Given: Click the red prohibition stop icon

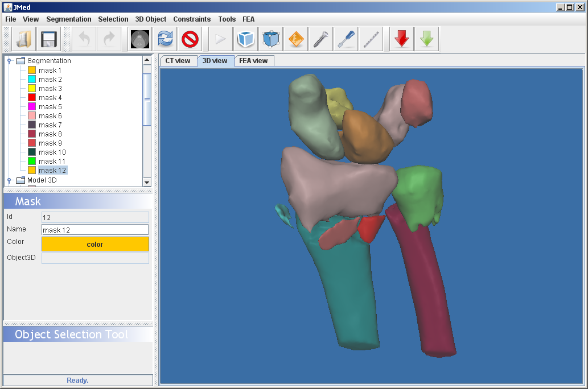Looking at the screenshot, I should (190, 39).
